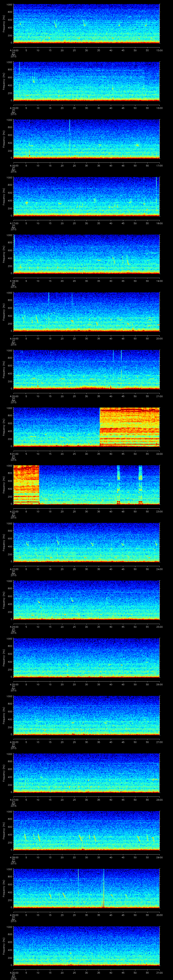The width and height of the screenshot is (173, 980).
Task: Click the light-blue vertical band near 52 seconds in 4:22:00 panel
Action: [140, 485]
